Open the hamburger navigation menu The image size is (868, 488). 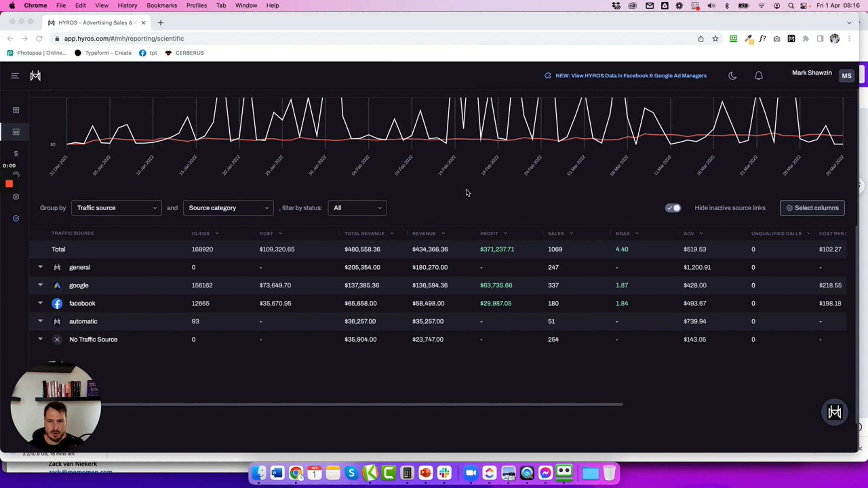15,76
